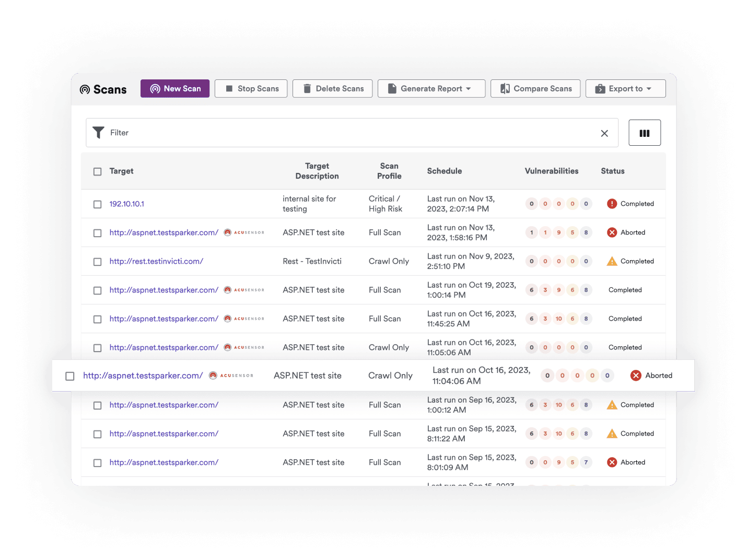Click the Scans radar icon in header

pos(85,89)
